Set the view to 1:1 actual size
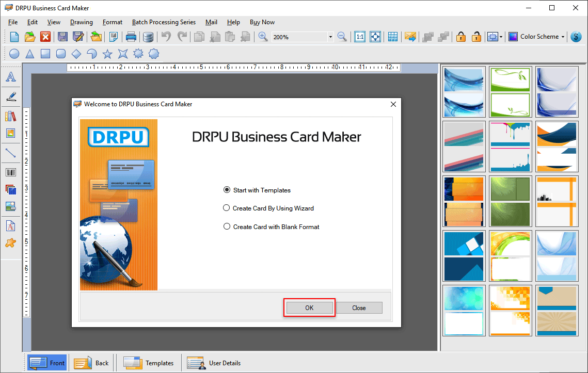 coord(360,37)
